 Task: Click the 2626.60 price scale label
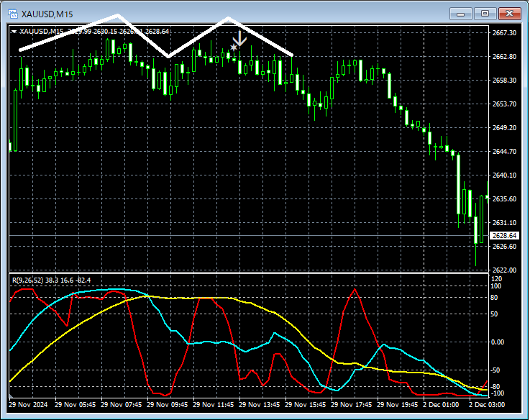point(504,246)
